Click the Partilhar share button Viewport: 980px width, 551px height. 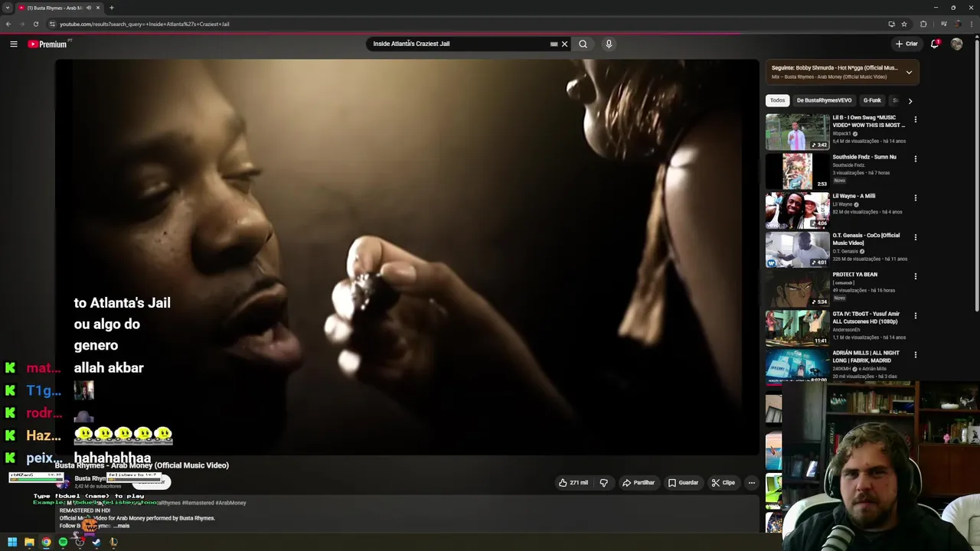pyautogui.click(x=639, y=483)
